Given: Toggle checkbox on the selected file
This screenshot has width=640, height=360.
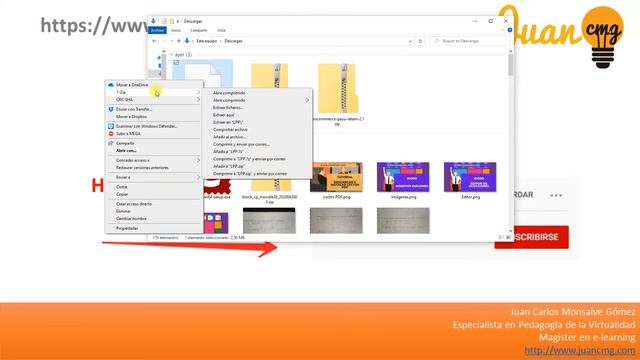Looking at the screenshot, I should [x=176, y=63].
